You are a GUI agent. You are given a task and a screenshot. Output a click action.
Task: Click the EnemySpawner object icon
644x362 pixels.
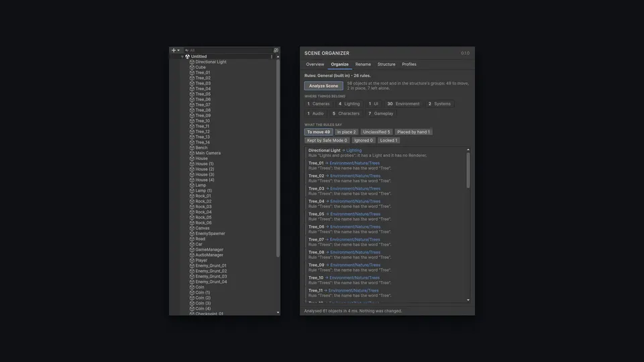(x=192, y=233)
